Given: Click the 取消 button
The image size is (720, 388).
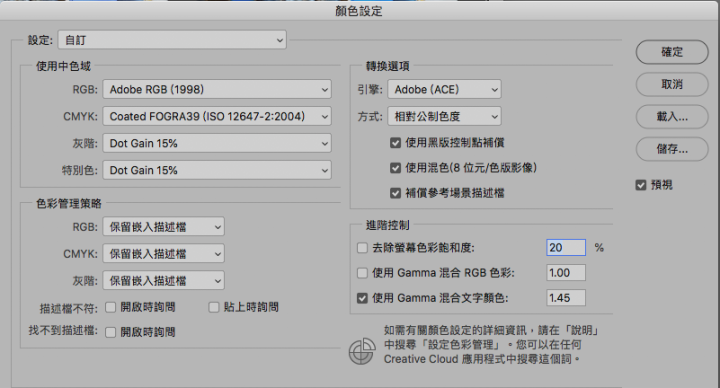Looking at the screenshot, I should 672,84.
